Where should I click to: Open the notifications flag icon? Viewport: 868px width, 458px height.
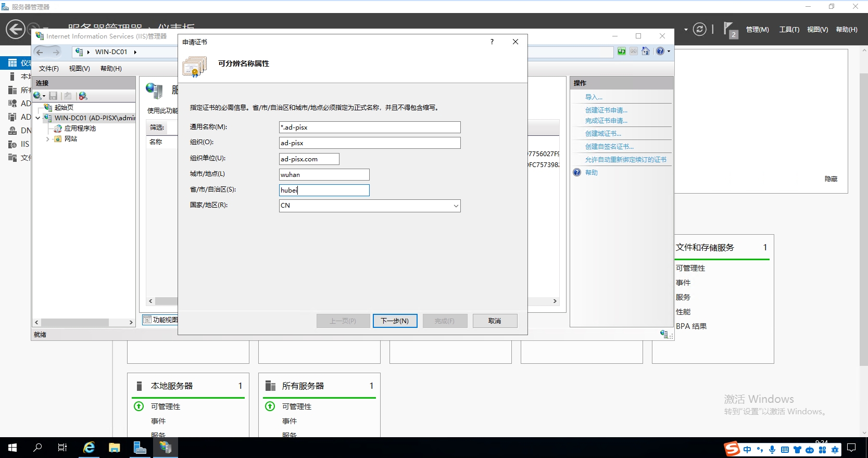[728, 29]
